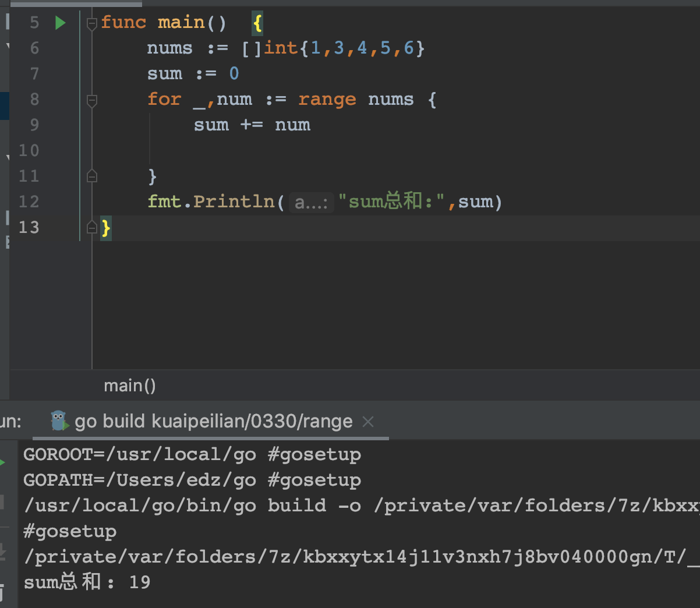The height and width of the screenshot is (608, 700).
Task: Click the GOROOT=/usr/local/go console line
Action: pos(192,454)
